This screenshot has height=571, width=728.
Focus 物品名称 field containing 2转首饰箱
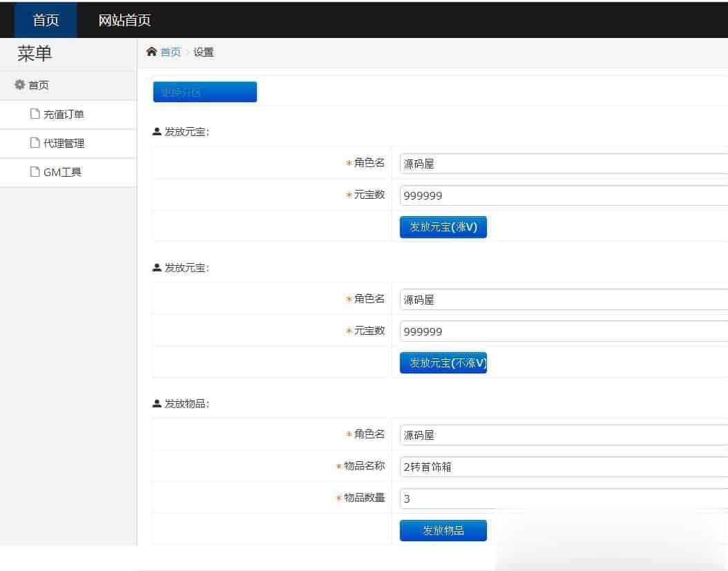[x=564, y=467]
